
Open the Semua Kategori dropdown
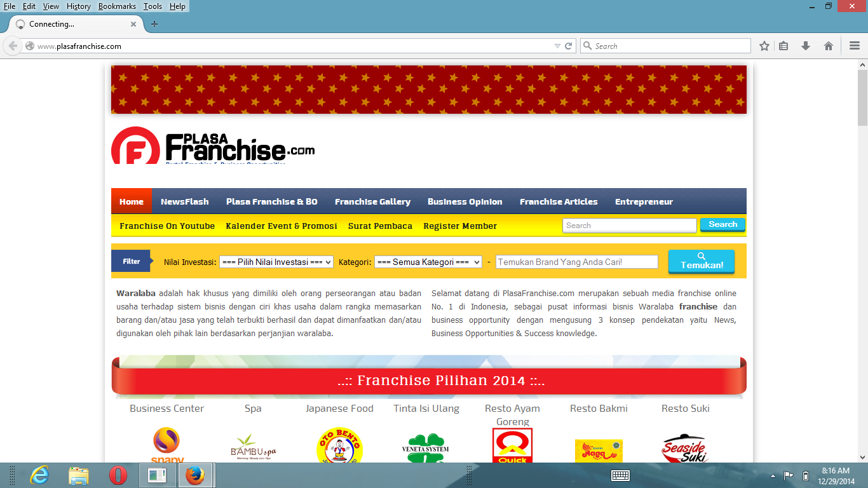428,262
